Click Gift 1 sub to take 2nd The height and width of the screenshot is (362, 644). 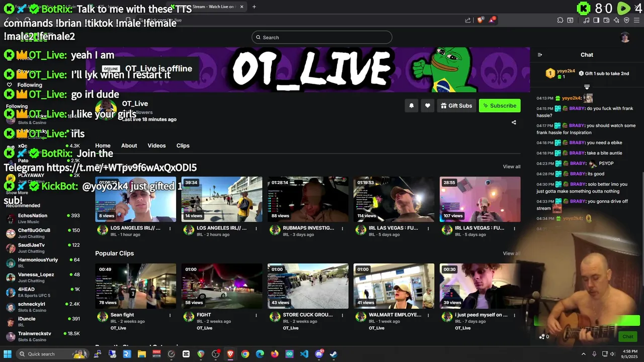point(604,73)
